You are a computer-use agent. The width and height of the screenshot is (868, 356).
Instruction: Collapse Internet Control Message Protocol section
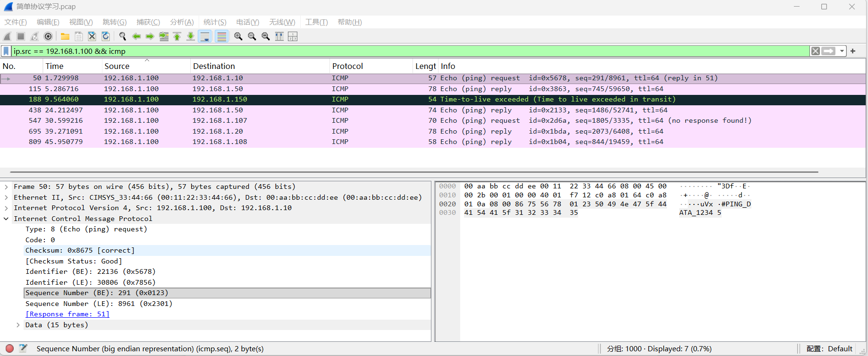[x=6, y=219]
